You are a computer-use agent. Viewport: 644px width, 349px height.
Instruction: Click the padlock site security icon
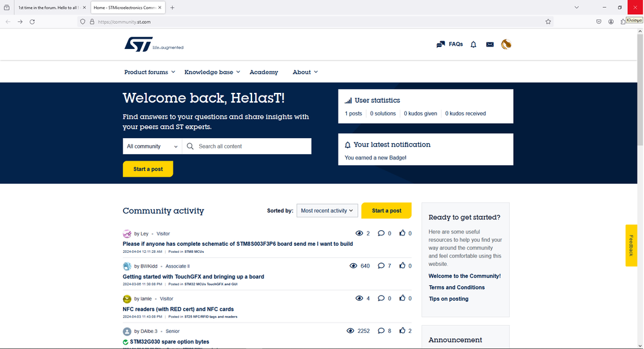92,22
